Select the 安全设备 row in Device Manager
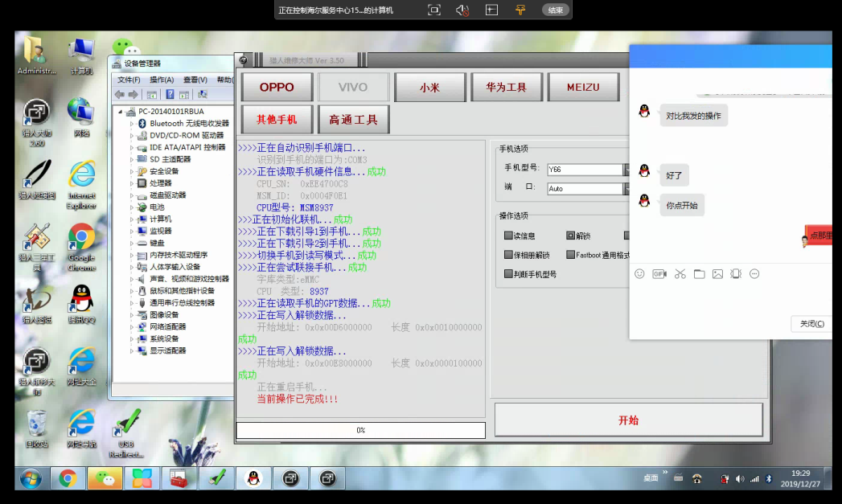Viewport: 842px width, 504px height. tap(164, 171)
